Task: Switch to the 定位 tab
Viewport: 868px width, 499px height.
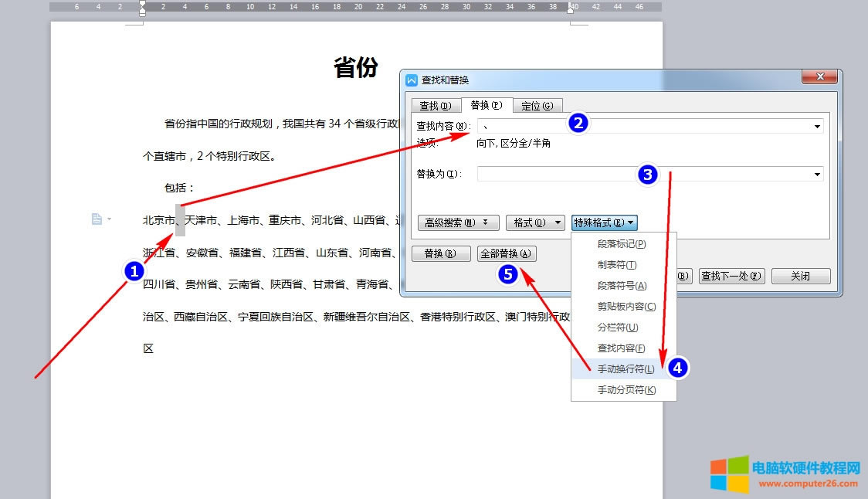Action: click(537, 106)
